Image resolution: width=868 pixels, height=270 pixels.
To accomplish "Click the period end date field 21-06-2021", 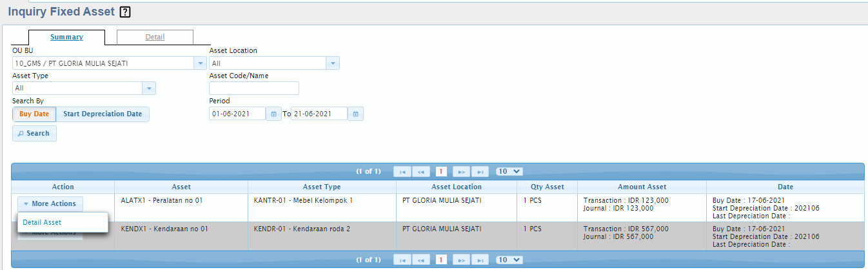I will click(x=319, y=114).
